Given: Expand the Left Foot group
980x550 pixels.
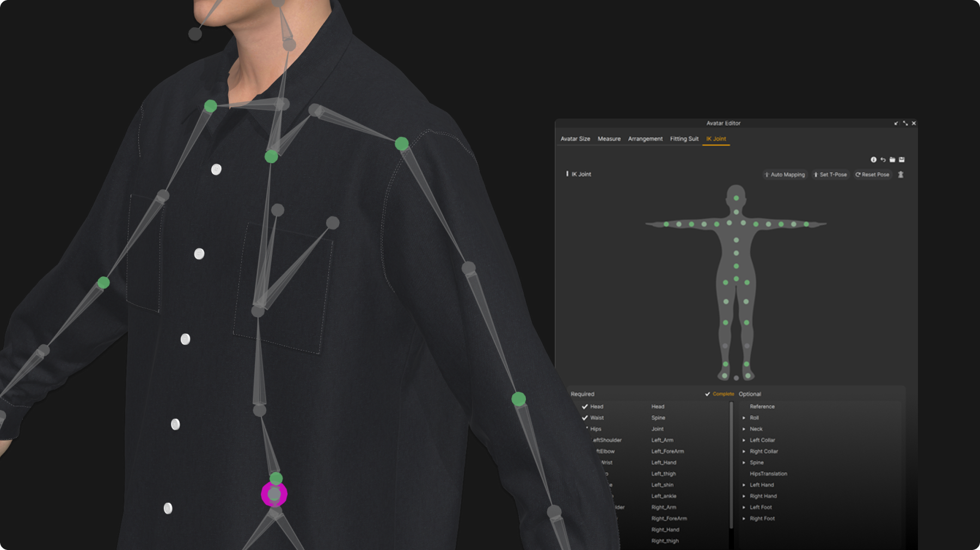Looking at the screenshot, I should click(x=744, y=508).
